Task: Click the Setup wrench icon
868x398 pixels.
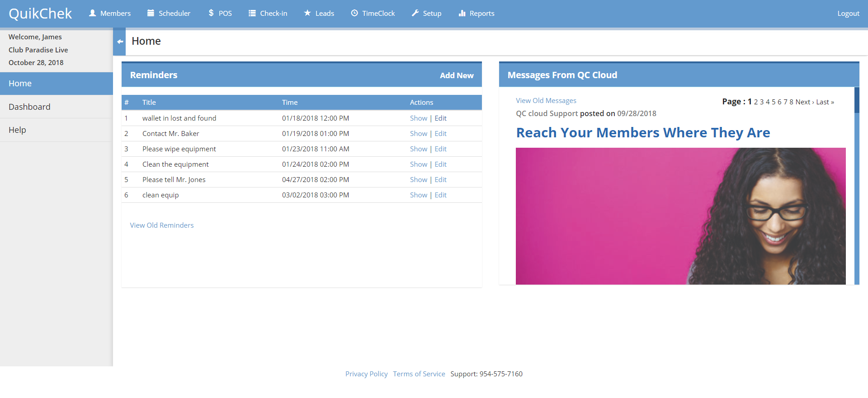Action: click(415, 13)
